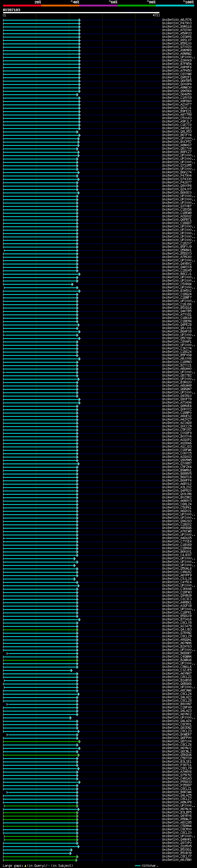Viewport: 197px width, 868px height.
Task: Click hit label UniRef100_A2X4T7
Action: tap(177, 104)
